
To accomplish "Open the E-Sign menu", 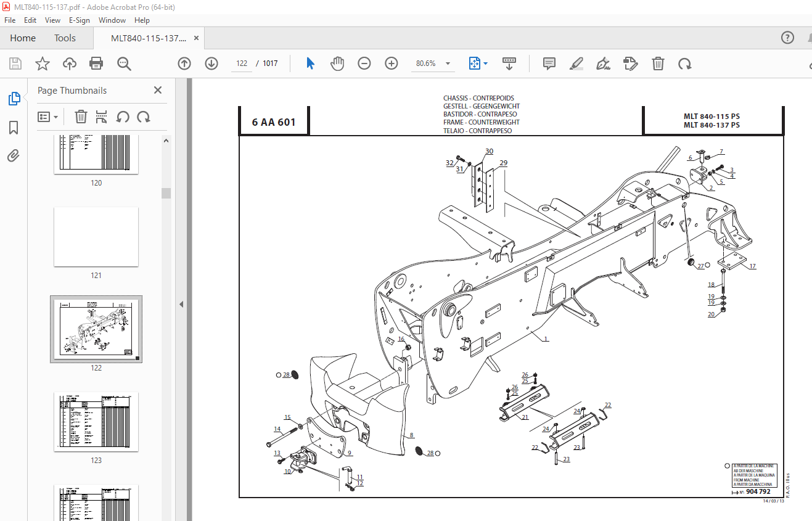I will (80, 20).
